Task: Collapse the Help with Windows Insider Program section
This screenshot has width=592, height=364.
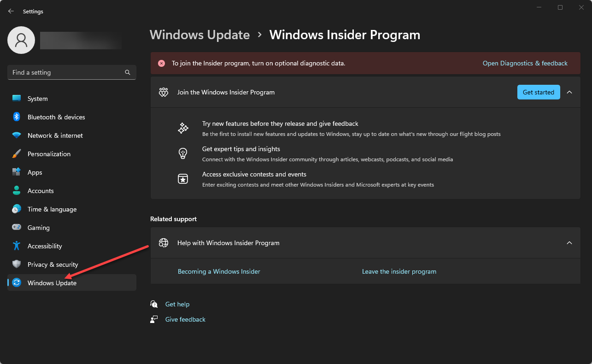Action: pyautogui.click(x=569, y=243)
